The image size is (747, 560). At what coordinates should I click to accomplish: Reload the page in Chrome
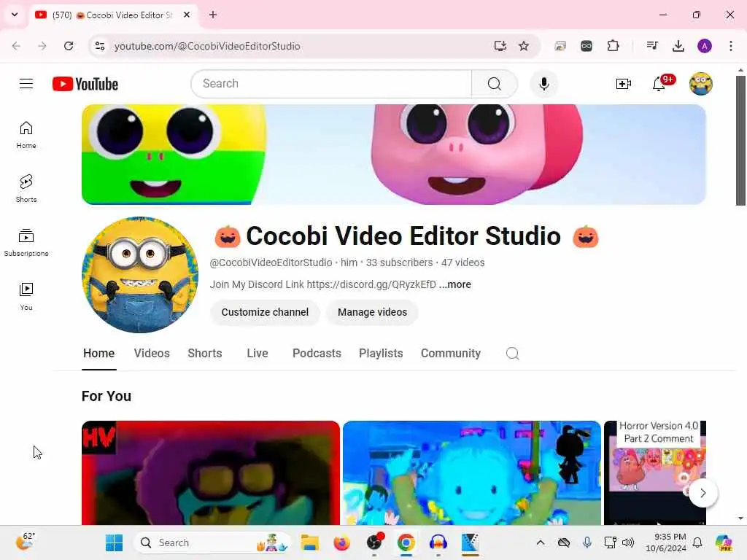[69, 46]
